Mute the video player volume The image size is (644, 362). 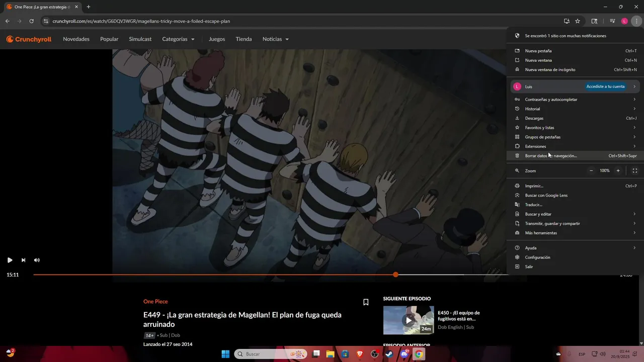37,260
